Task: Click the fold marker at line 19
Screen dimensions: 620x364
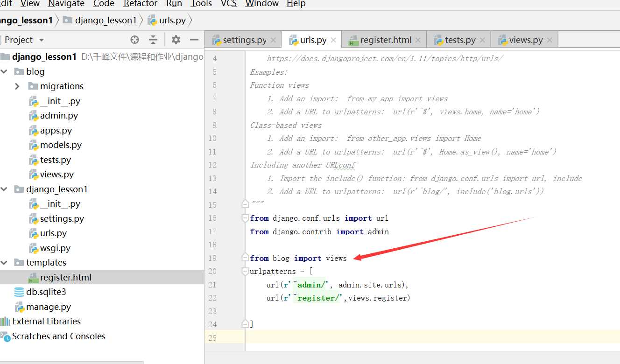Action: tap(245, 258)
